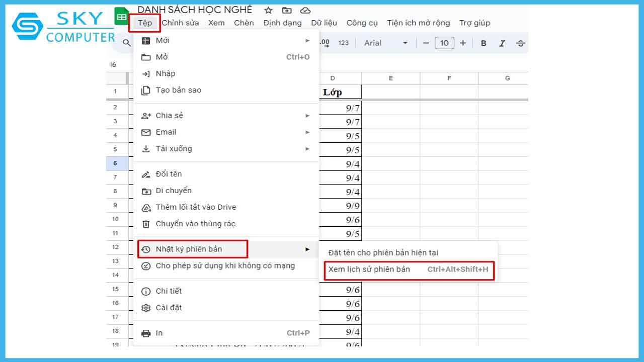Select Đổi tên menu entry

click(226, 173)
